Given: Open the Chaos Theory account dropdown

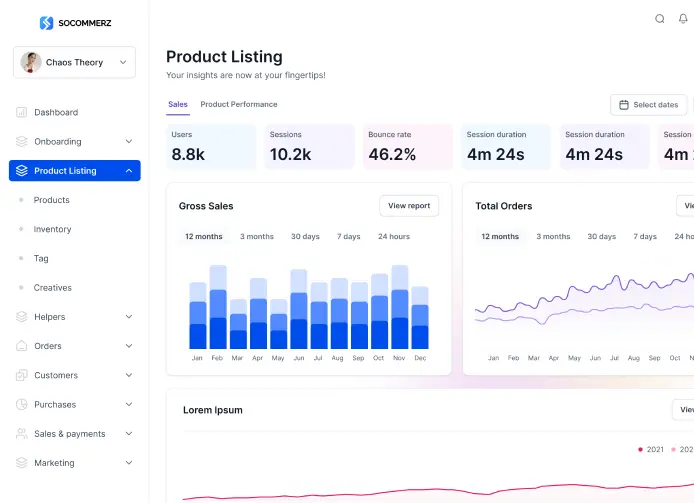Looking at the screenshot, I should 74,62.
